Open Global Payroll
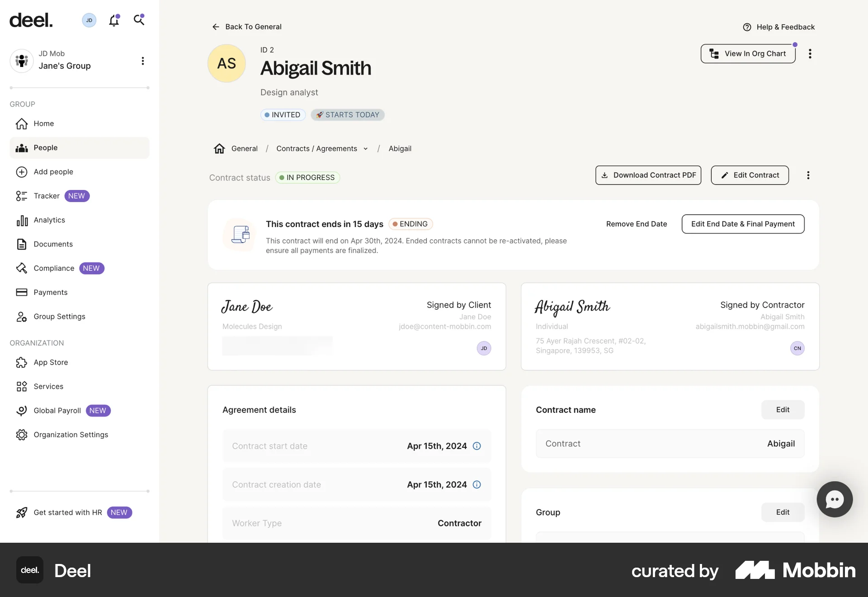This screenshot has width=868, height=597. (x=57, y=411)
